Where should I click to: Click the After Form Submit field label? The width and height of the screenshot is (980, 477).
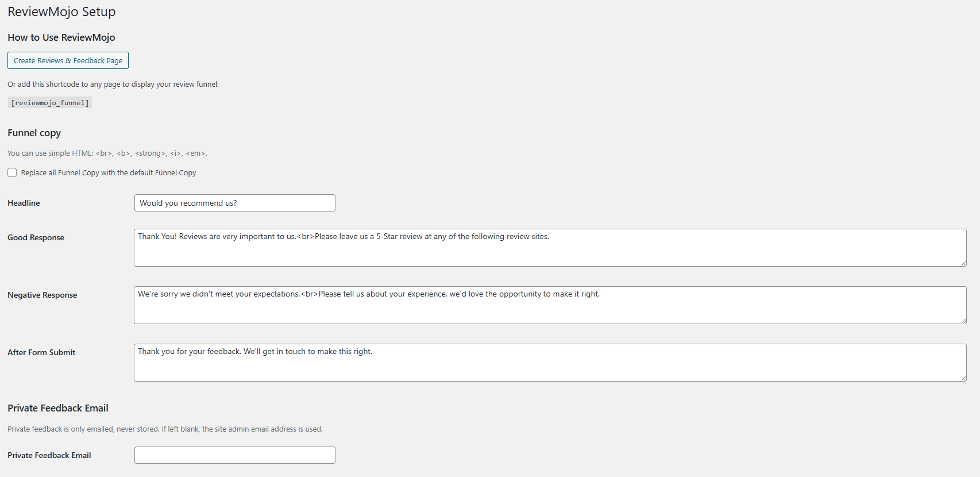(x=41, y=352)
